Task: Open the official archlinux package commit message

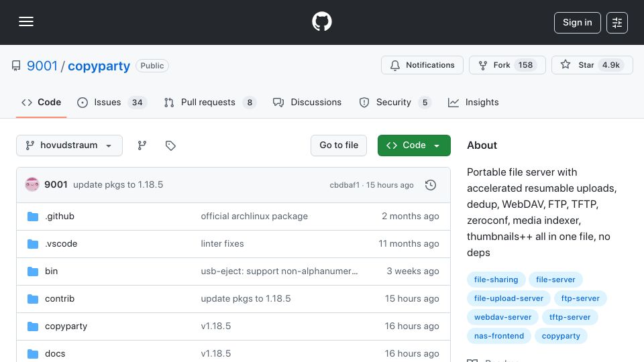Action: 254,217
